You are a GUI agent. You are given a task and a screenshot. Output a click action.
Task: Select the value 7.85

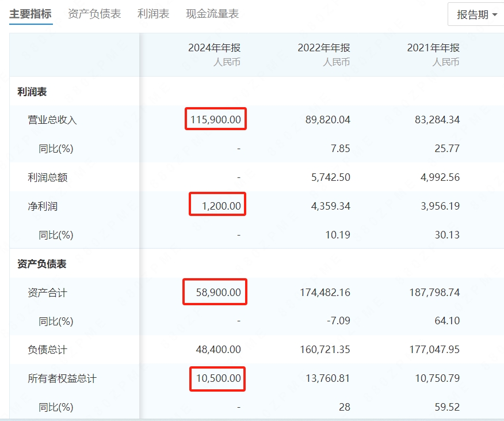[x=341, y=149]
